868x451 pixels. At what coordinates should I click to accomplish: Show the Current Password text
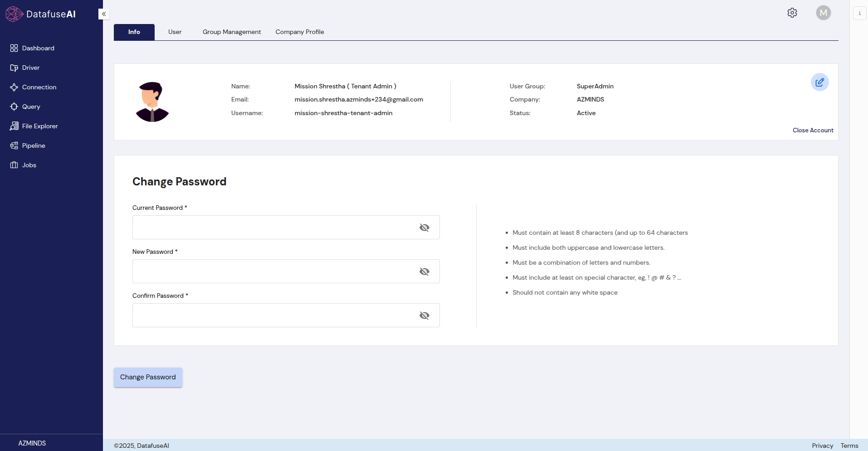pyautogui.click(x=424, y=228)
